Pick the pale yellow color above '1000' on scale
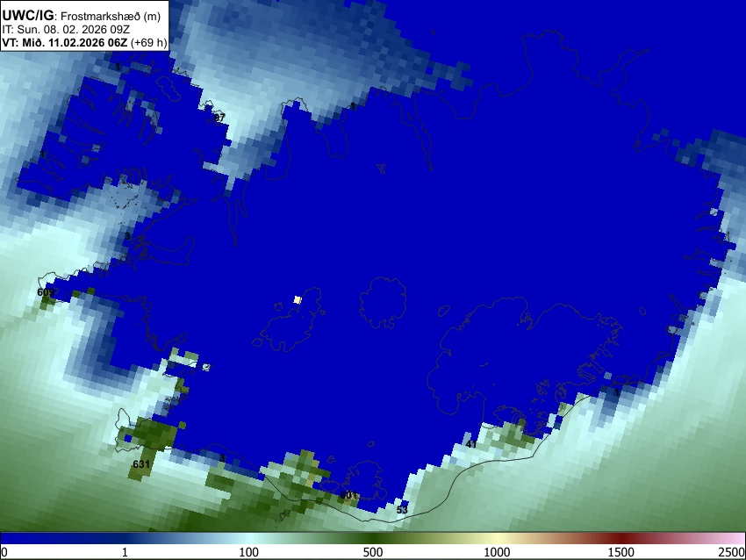 click(x=497, y=538)
